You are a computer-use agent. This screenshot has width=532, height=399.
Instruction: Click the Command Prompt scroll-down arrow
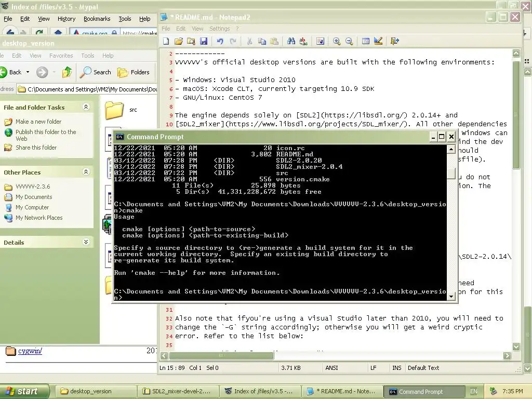click(x=451, y=297)
